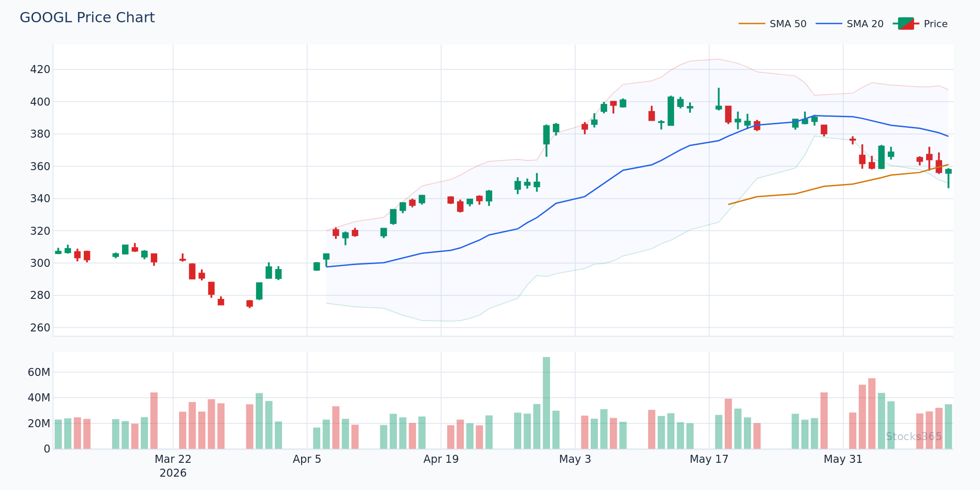
Task: Click the May 31 date label
Action: pos(843,459)
